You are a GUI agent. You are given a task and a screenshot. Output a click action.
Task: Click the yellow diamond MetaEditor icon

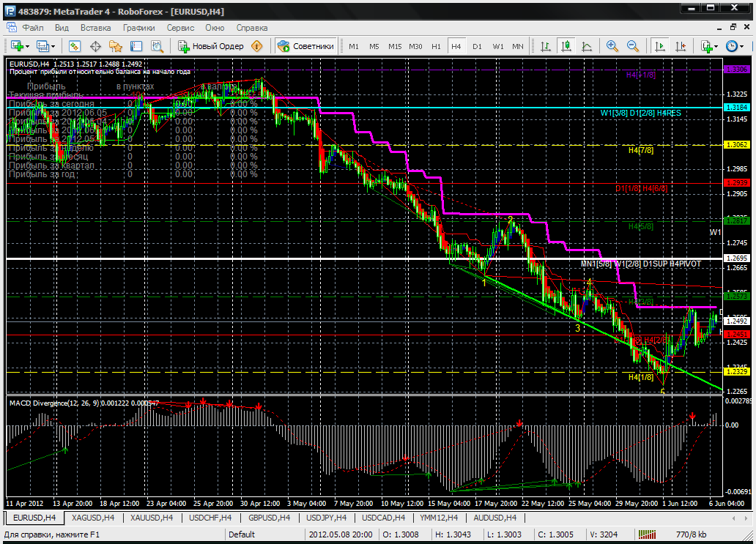click(x=256, y=46)
